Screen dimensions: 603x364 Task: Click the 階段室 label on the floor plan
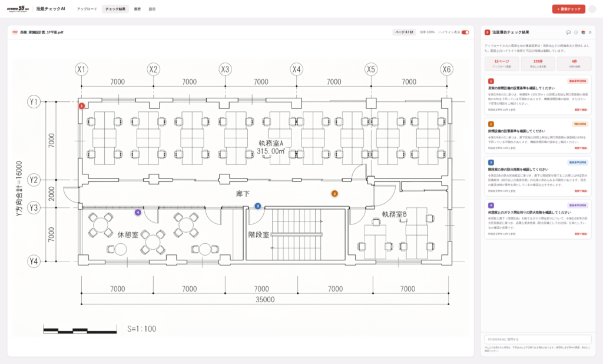(259, 234)
